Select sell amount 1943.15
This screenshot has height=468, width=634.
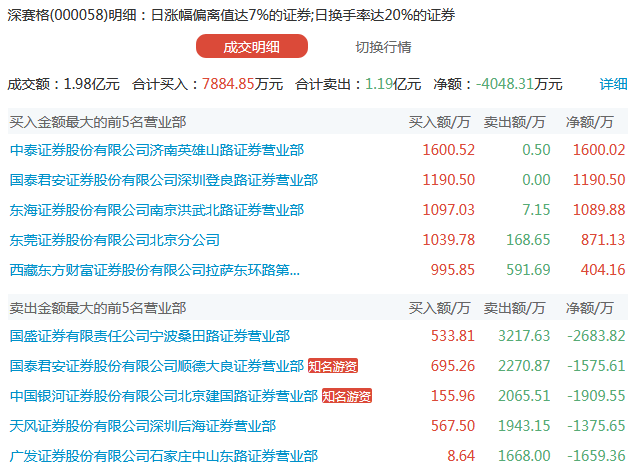(x=524, y=426)
